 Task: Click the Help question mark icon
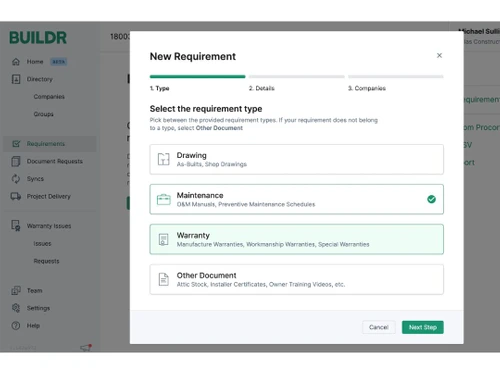pyautogui.click(x=16, y=325)
